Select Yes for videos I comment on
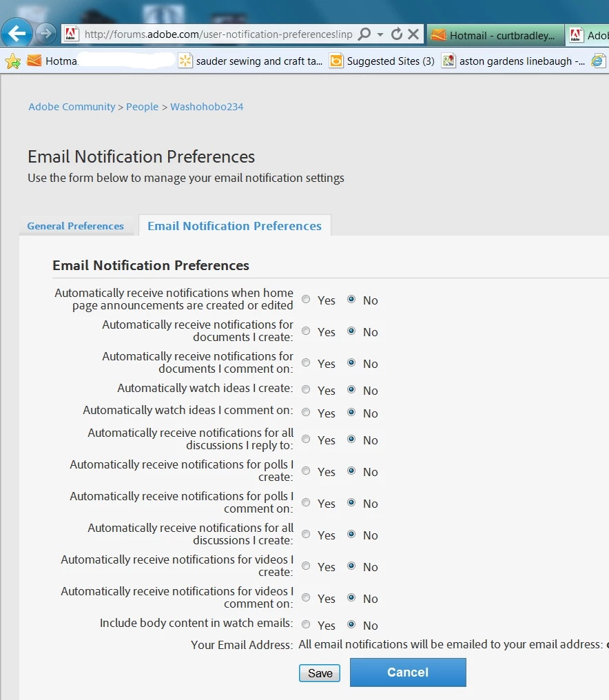Screen dimensions: 609x700 306,597
